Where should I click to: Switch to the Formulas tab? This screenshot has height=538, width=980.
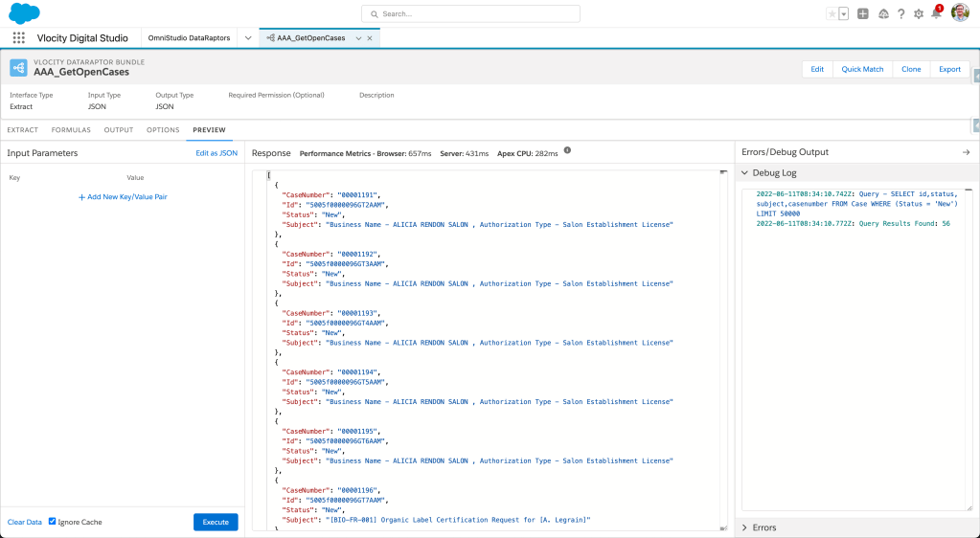71,129
